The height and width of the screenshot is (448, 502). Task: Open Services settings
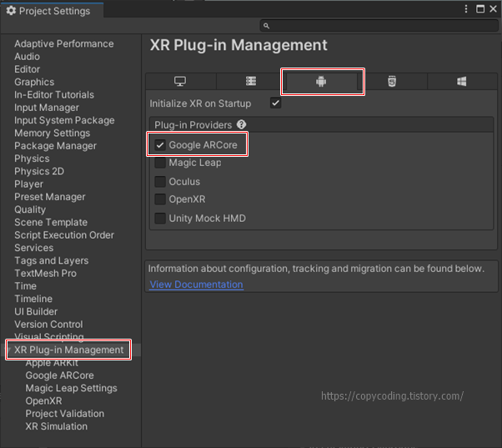click(x=34, y=248)
